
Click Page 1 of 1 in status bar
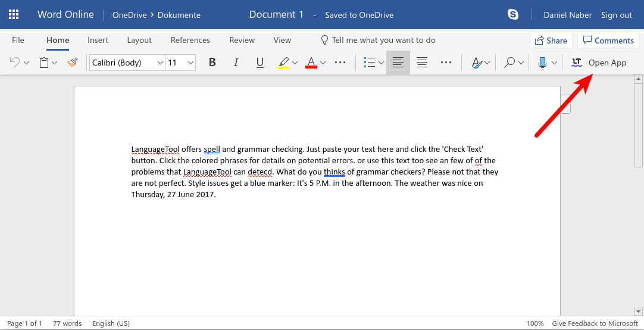tap(24, 323)
